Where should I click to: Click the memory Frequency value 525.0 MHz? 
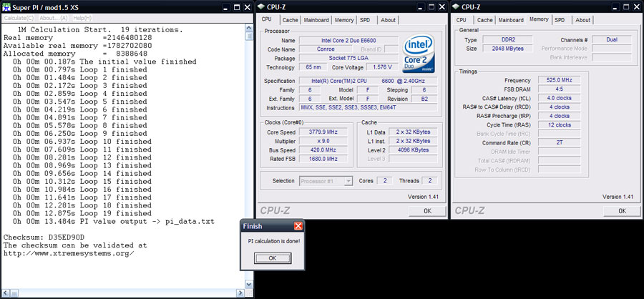tap(559, 81)
